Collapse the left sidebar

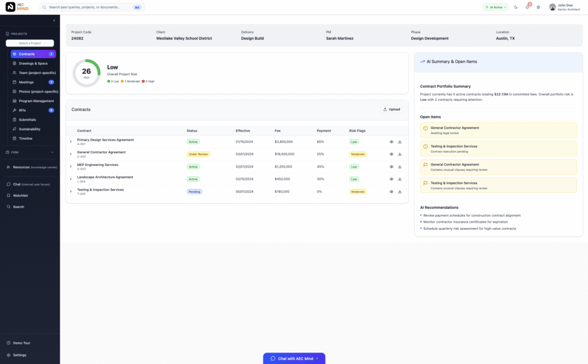pyautogui.click(x=54, y=21)
